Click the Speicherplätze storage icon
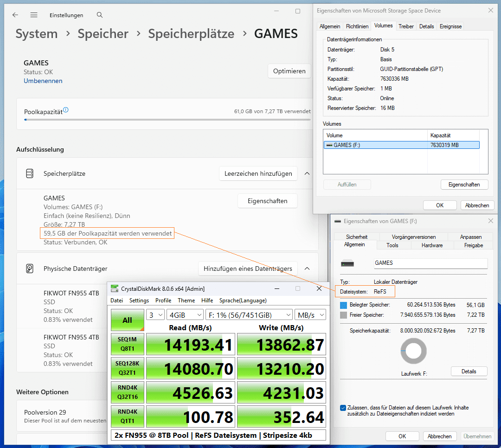This screenshot has height=448, width=501. pos(30,173)
